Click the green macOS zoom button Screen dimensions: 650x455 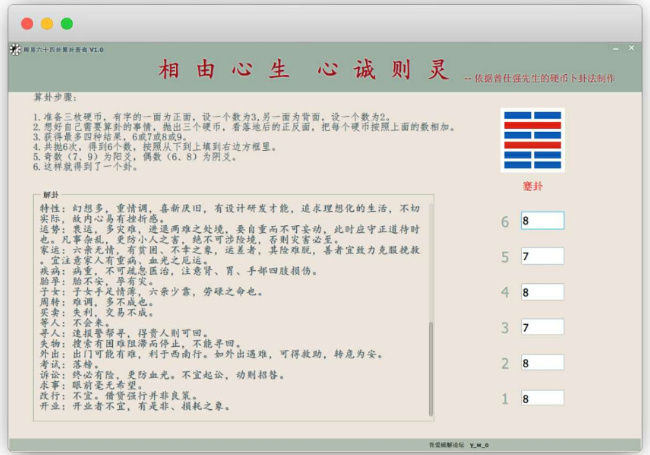(x=67, y=22)
